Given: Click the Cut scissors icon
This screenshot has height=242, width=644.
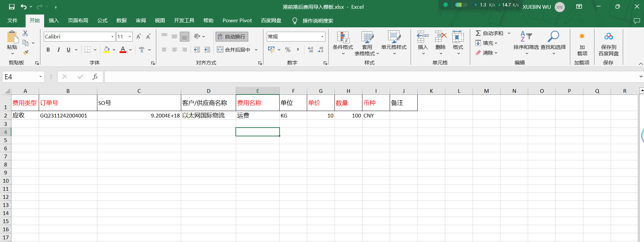Looking at the screenshot, I should (x=25, y=33).
